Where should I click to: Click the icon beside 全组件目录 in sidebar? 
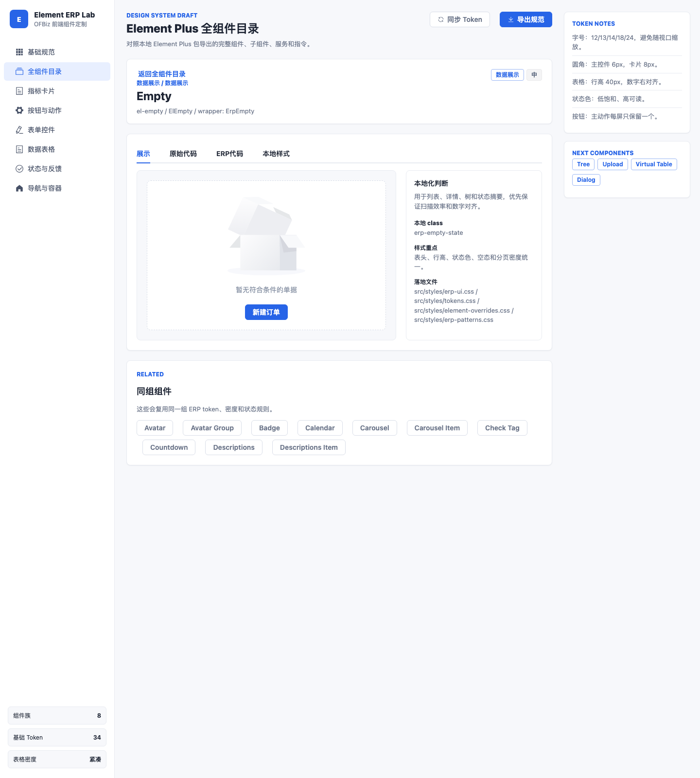[19, 71]
